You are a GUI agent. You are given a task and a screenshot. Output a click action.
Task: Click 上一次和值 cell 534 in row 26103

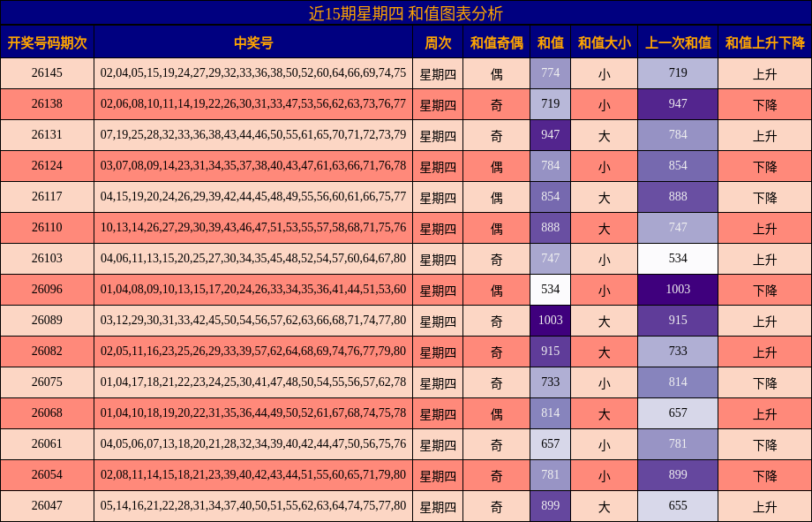[x=678, y=258]
